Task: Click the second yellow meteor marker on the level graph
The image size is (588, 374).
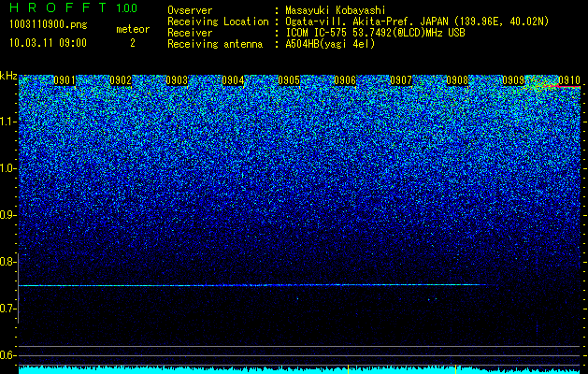Action: (x=455, y=369)
